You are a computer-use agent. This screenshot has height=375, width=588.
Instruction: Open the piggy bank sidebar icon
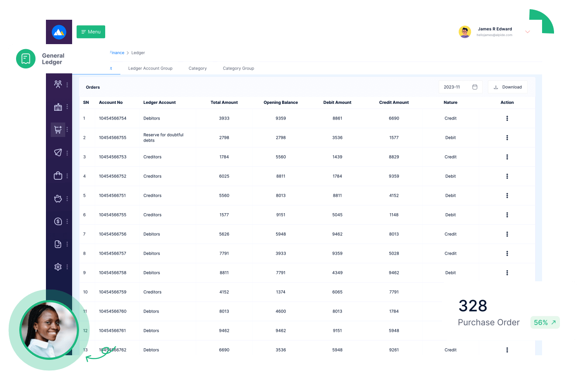click(58, 199)
